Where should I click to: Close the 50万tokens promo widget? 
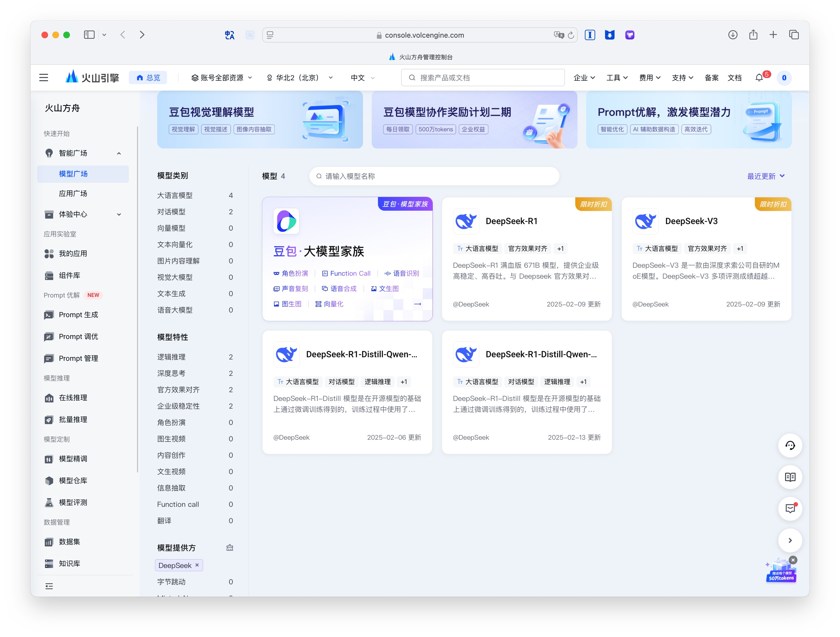[x=793, y=560]
